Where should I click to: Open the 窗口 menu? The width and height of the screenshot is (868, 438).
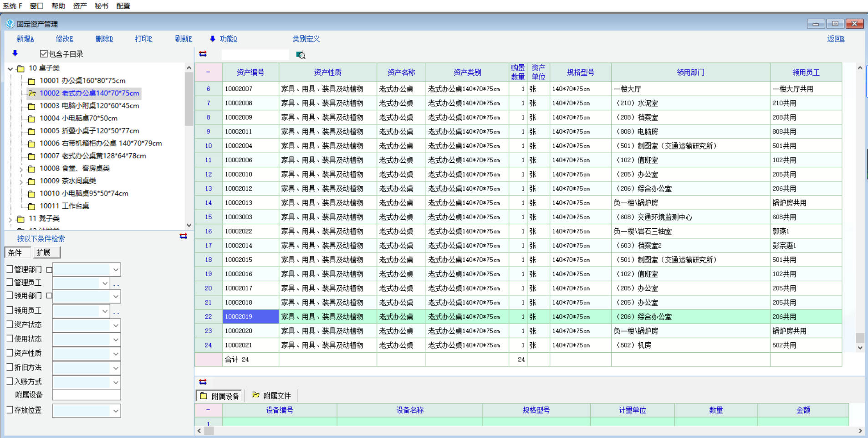[x=37, y=6]
